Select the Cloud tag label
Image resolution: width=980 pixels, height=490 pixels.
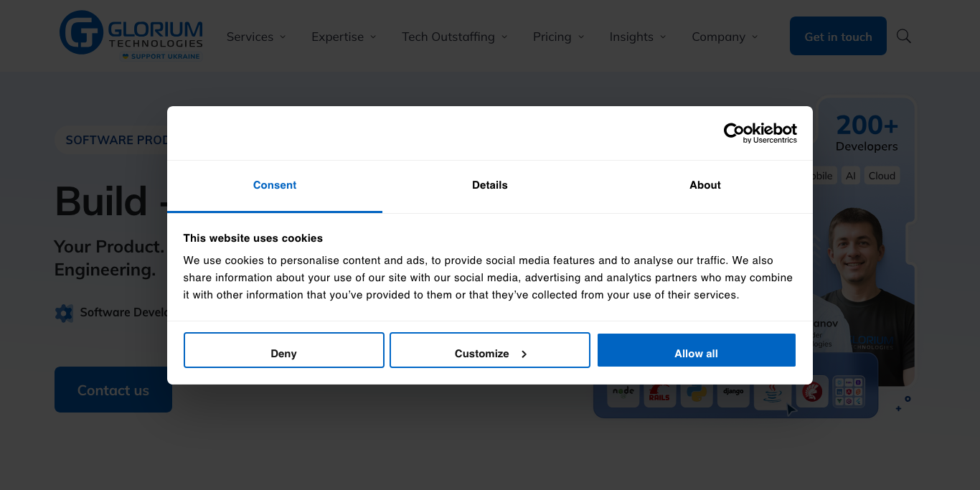(x=882, y=175)
